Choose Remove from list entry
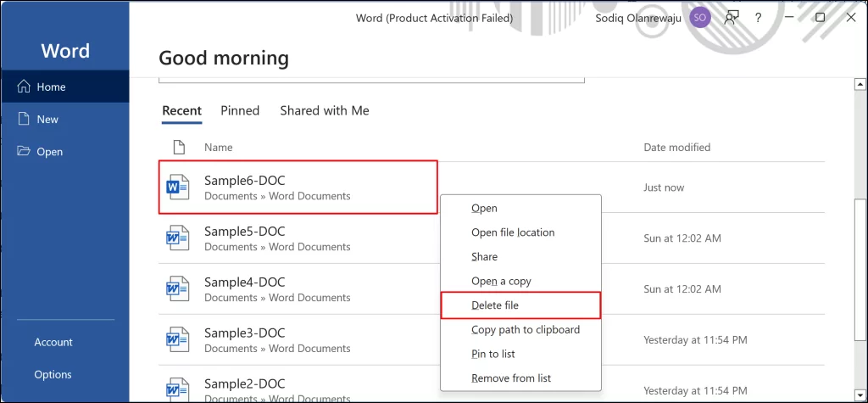Screen dimensions: 868x403 point(520,378)
